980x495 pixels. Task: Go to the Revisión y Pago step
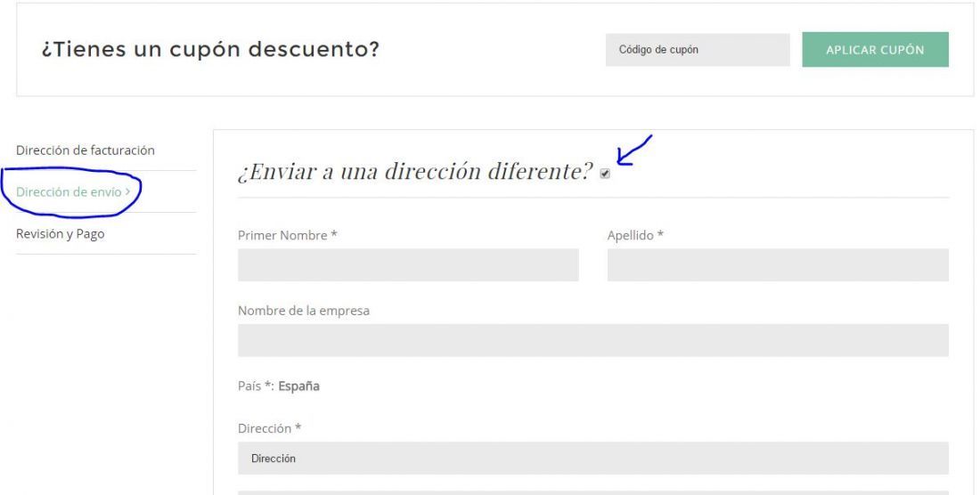point(60,234)
